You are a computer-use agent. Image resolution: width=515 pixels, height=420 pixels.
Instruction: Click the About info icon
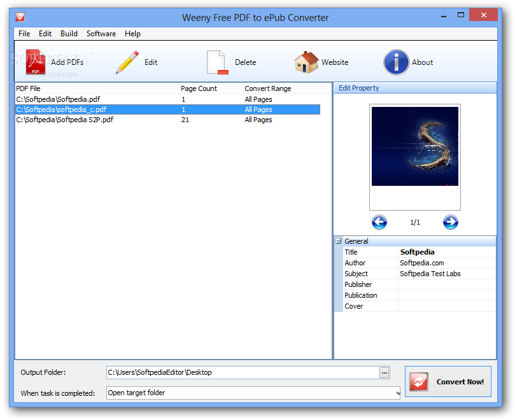396,62
